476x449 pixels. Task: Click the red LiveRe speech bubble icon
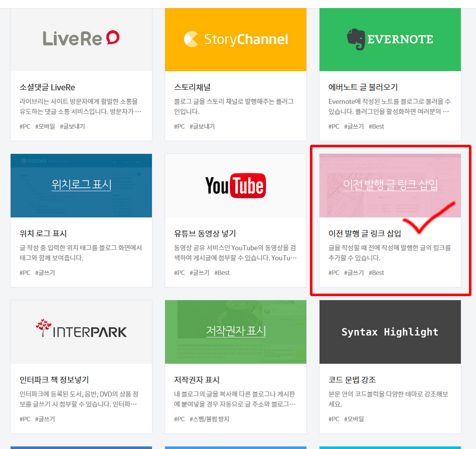click(x=113, y=37)
